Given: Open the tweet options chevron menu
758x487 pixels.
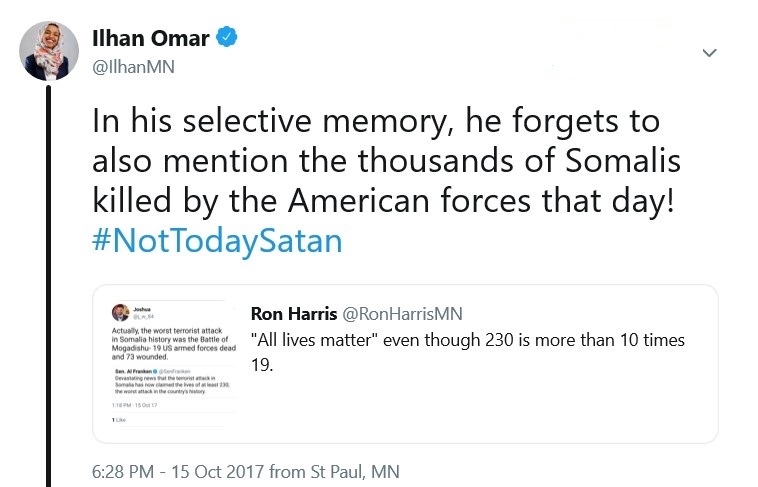Looking at the screenshot, I should click(x=709, y=53).
